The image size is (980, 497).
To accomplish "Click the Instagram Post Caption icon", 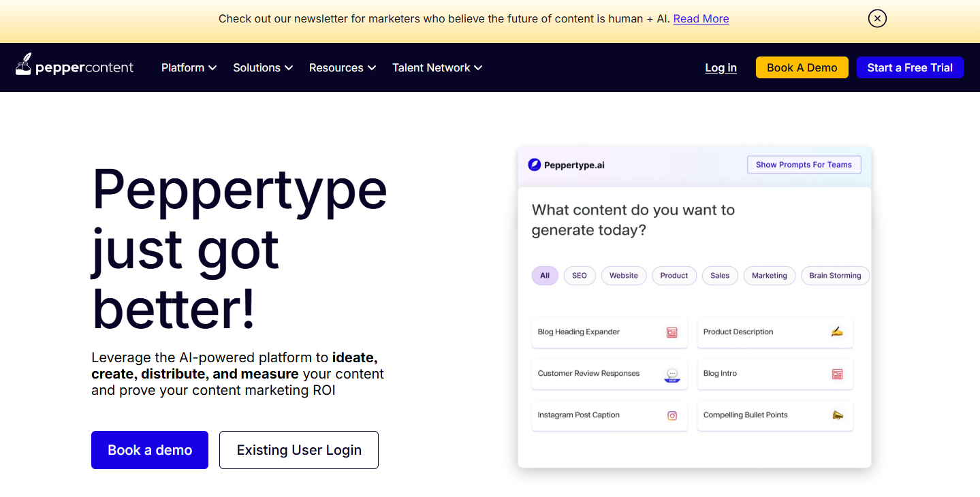I will pos(671,415).
